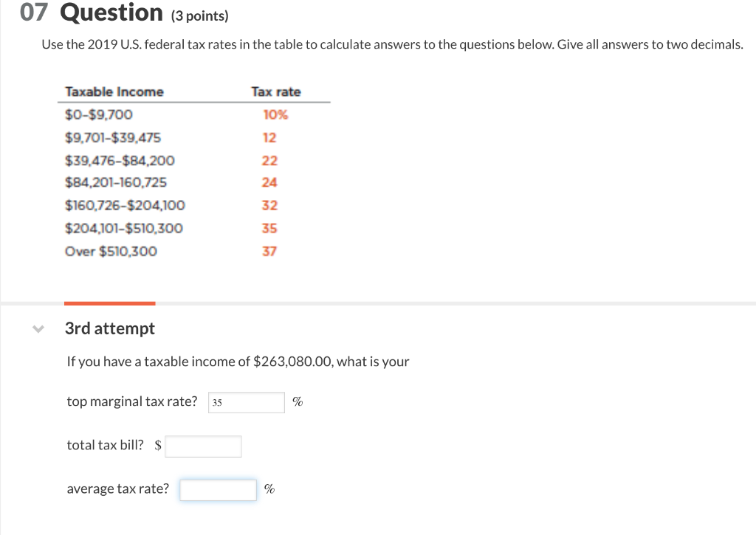
Task: Click the top marginal tax rate input field
Action: [x=246, y=402]
